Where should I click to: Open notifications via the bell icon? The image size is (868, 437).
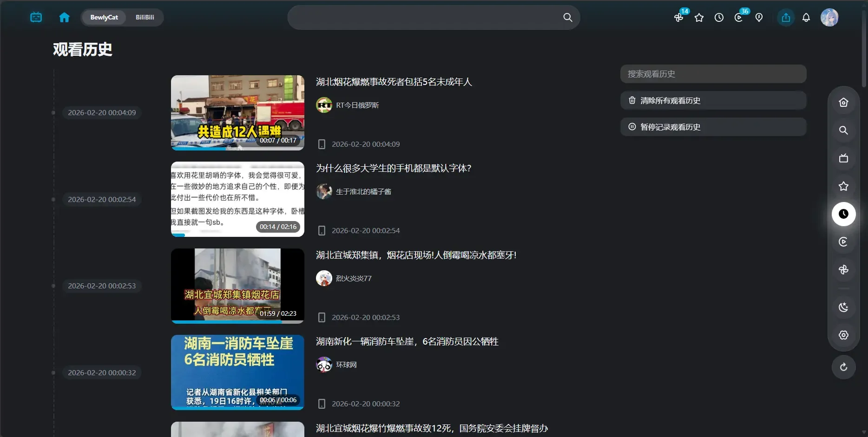pos(806,18)
